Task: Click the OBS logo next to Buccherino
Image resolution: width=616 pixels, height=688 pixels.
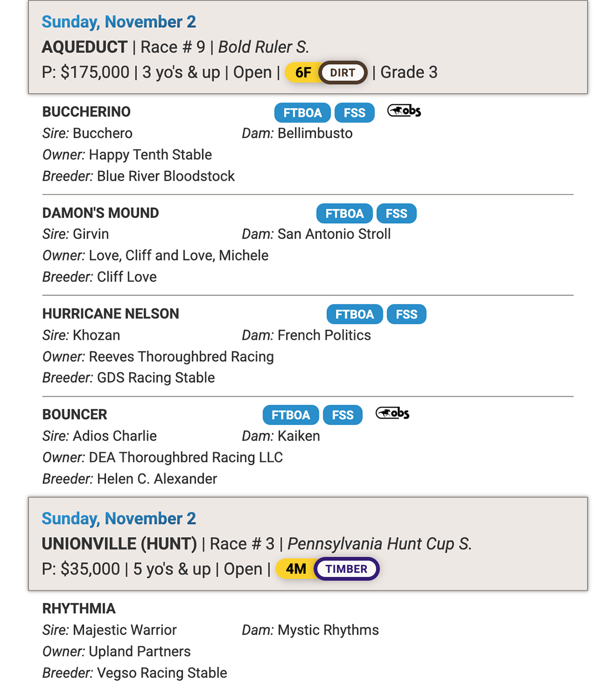Action: 404,111
